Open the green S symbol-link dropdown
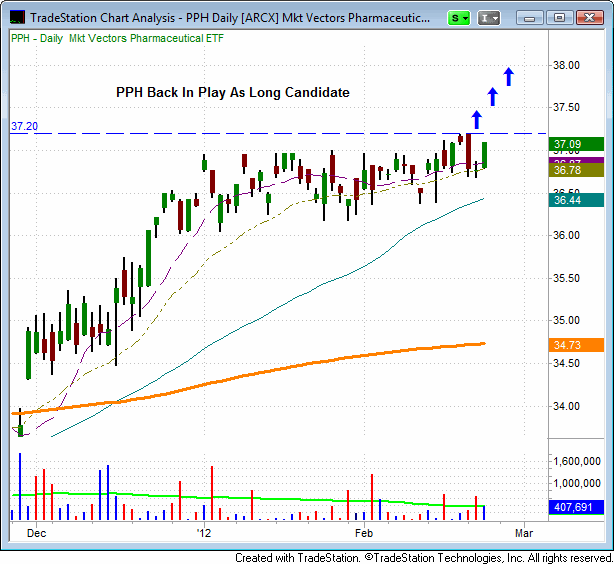Image resolution: width=614 pixels, height=564 pixels. click(459, 18)
